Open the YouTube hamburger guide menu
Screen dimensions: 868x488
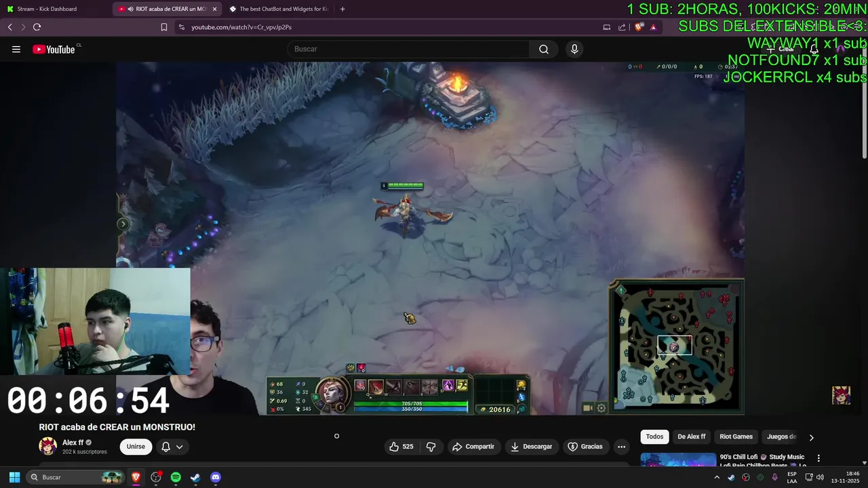pos(16,49)
